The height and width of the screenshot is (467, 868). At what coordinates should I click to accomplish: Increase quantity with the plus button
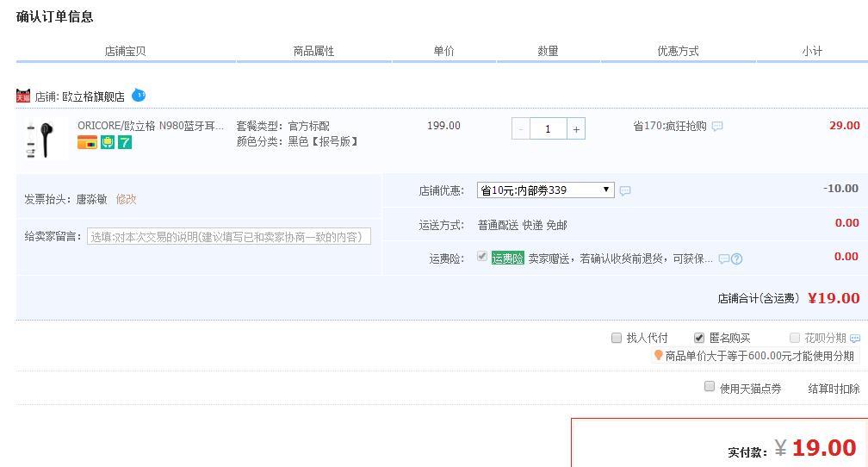[x=576, y=129]
